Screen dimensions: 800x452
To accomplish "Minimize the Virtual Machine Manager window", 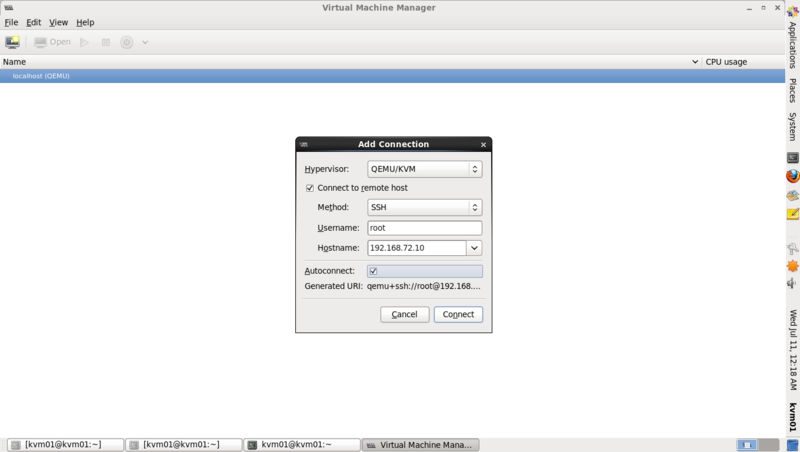I will [749, 8].
